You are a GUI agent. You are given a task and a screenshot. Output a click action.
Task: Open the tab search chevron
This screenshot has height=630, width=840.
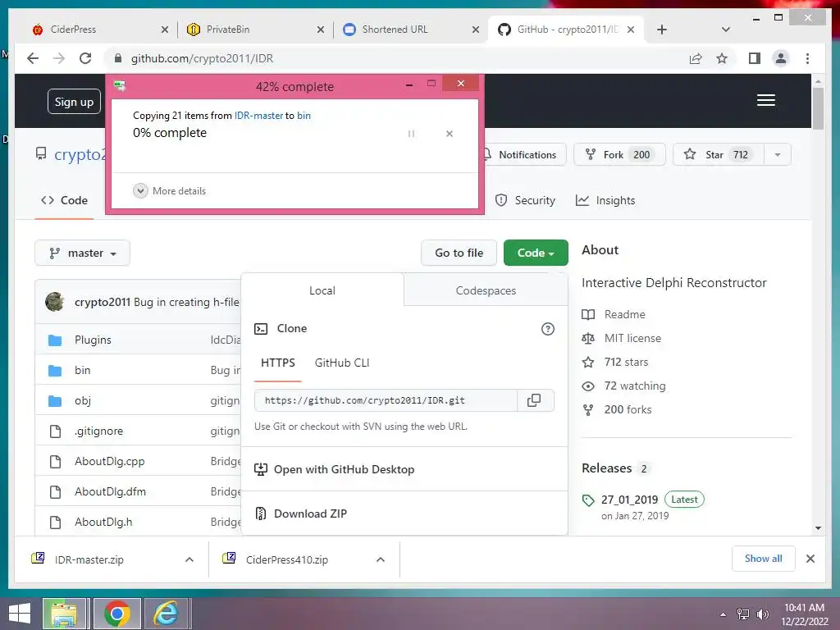[726, 30]
